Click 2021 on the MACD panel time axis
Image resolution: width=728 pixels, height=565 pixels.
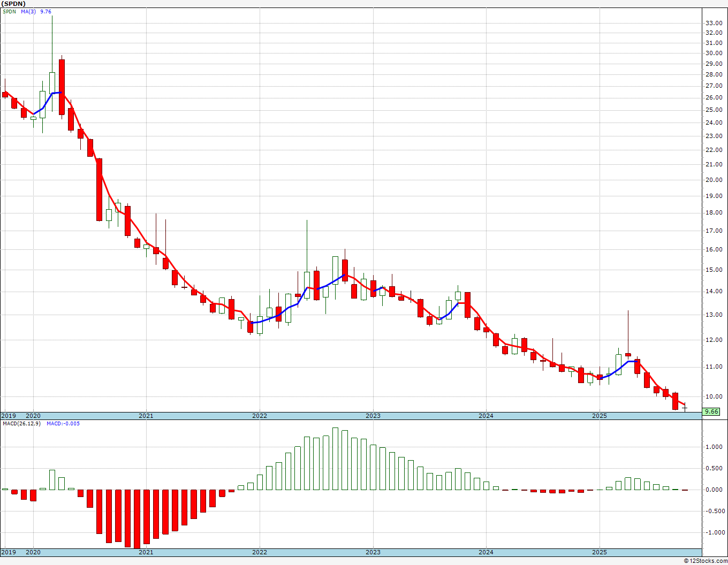146,552
